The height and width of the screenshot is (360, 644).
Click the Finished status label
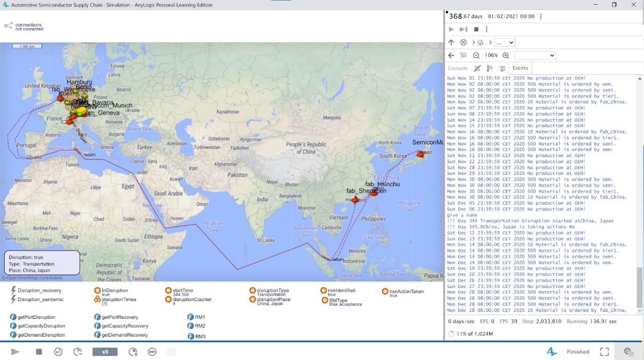pos(578,352)
